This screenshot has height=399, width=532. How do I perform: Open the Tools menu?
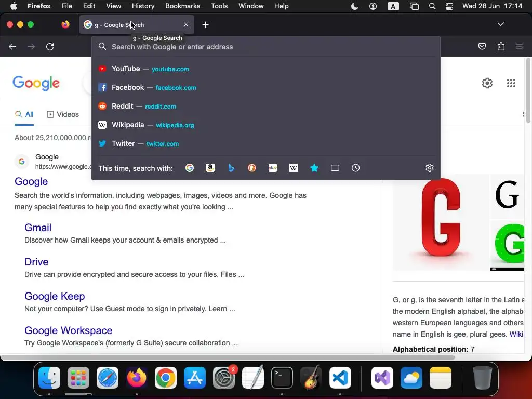[x=219, y=6]
